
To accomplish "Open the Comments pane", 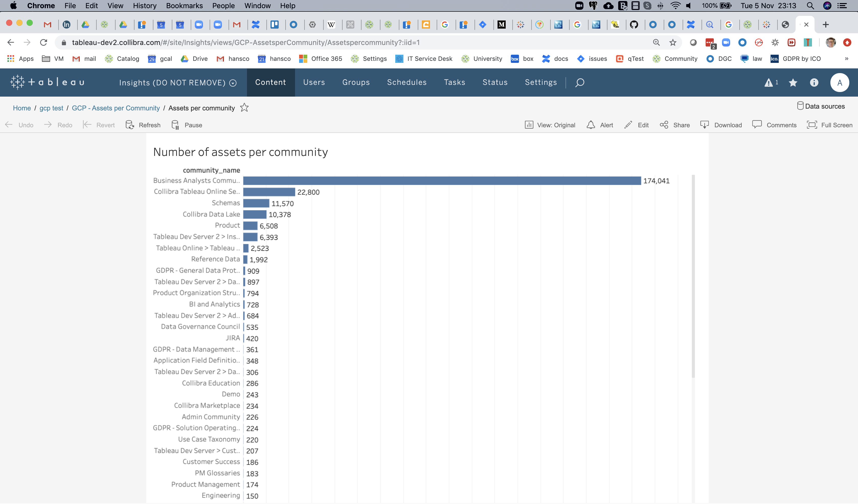I will [x=774, y=125].
